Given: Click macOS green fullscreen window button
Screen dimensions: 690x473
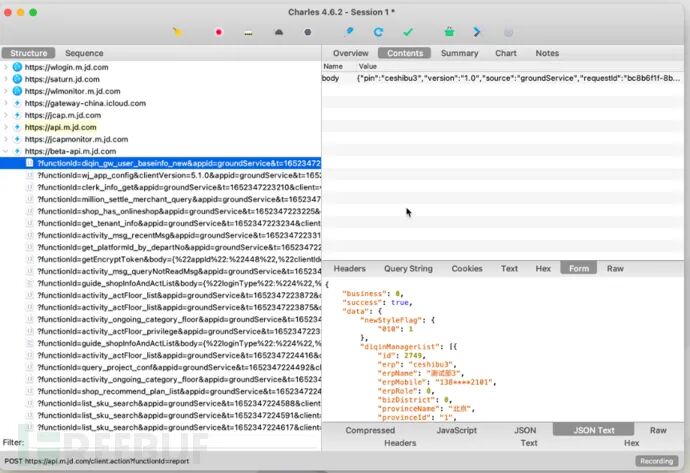Looking at the screenshot, I should pos(33,12).
